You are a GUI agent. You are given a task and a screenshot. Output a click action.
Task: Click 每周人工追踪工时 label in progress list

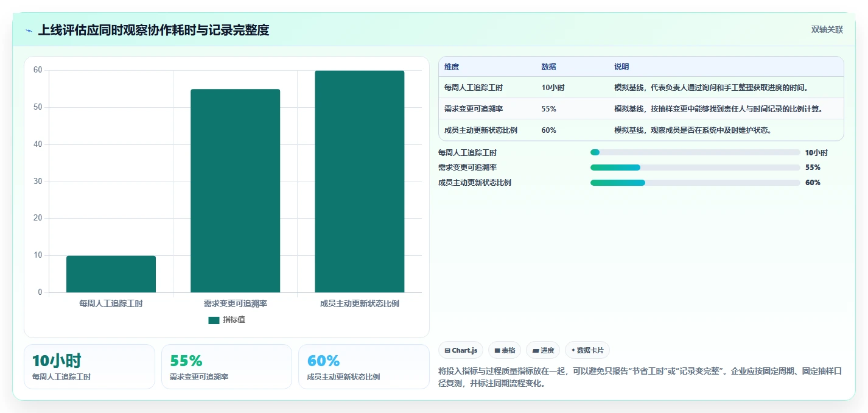[x=467, y=153]
